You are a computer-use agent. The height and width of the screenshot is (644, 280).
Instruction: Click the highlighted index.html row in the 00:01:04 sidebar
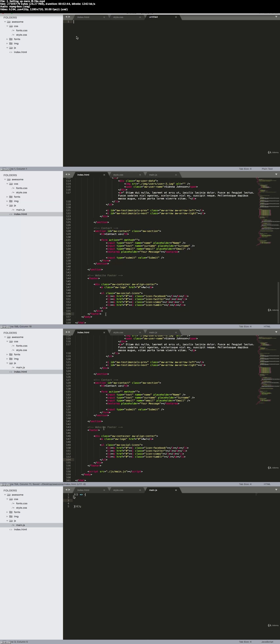(31, 214)
